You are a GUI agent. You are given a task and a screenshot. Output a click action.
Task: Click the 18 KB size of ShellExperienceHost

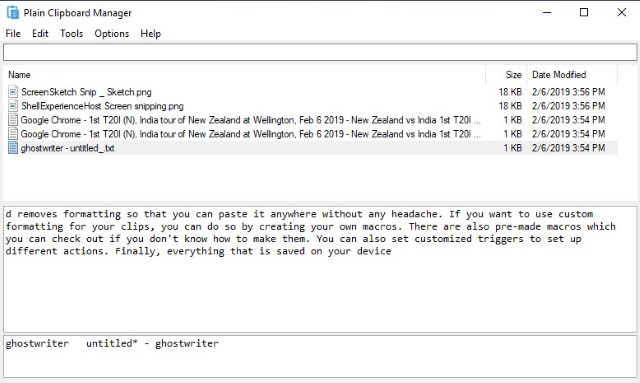click(x=510, y=106)
